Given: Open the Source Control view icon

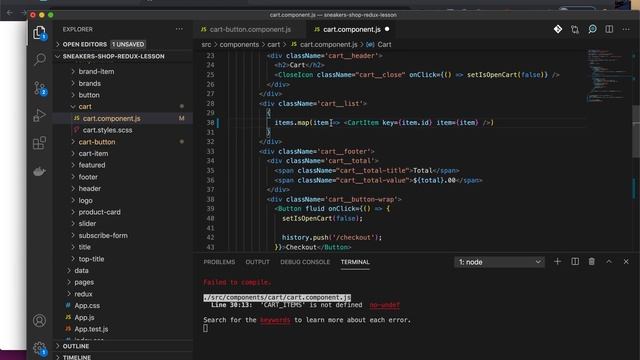Looking at the screenshot, I should click(40, 88).
